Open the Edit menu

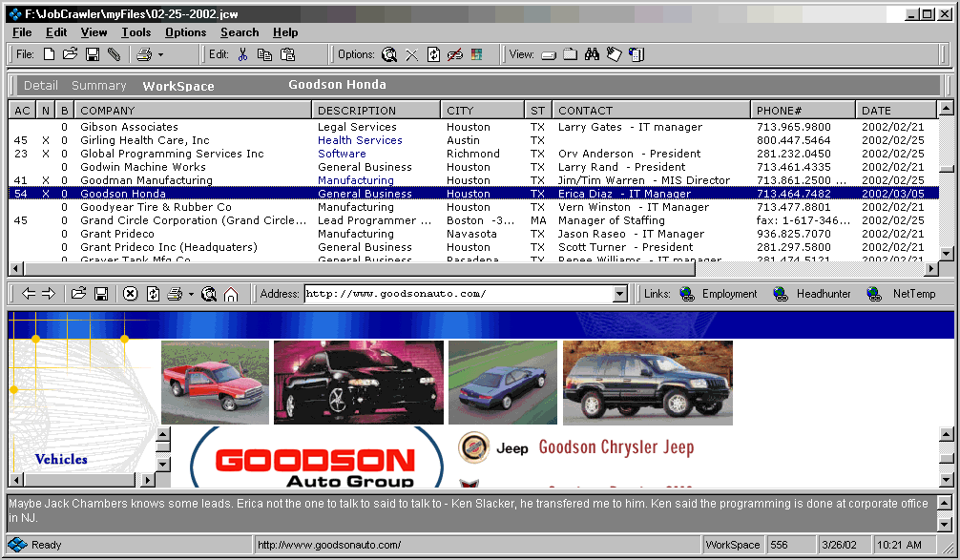(x=56, y=32)
